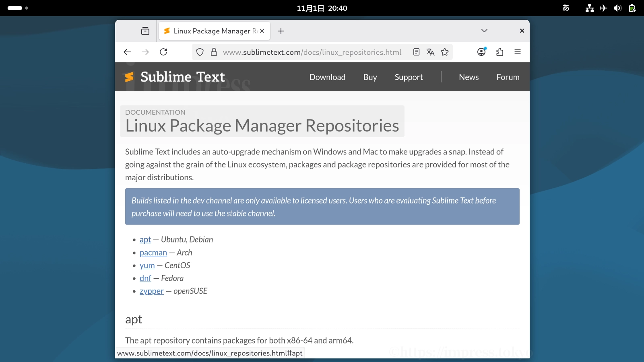Select the Linux Package Manager tab

pos(215,31)
